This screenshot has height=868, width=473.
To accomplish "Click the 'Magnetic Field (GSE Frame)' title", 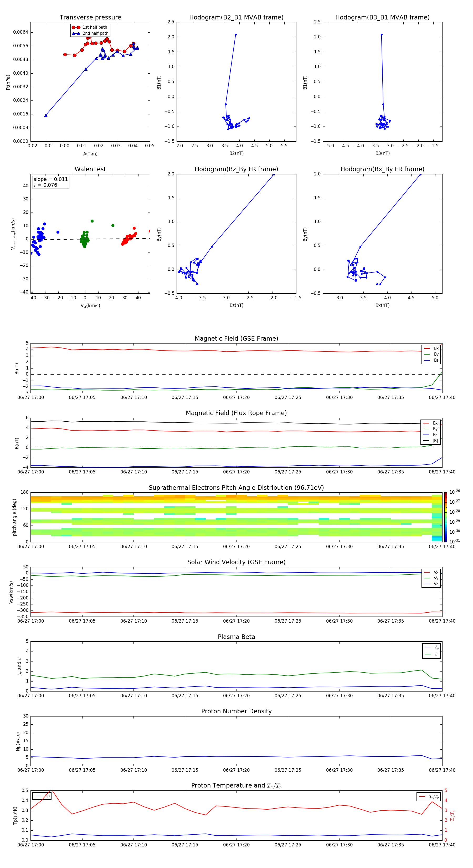I will click(236, 338).
